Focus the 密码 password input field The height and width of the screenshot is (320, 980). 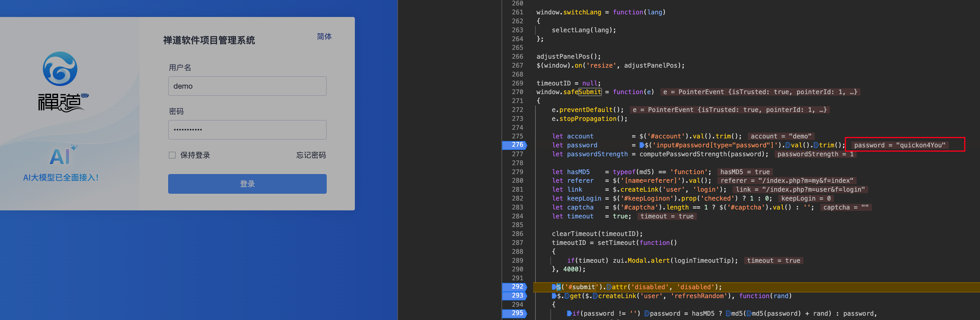point(247,130)
